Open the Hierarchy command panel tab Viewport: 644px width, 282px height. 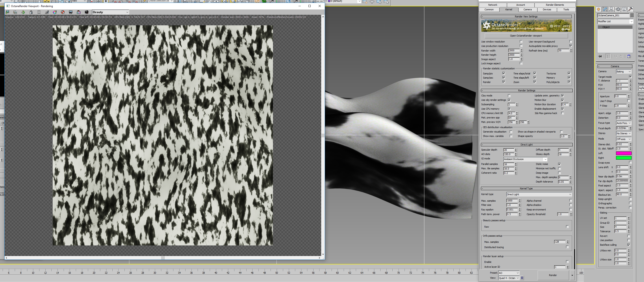pos(611,9)
